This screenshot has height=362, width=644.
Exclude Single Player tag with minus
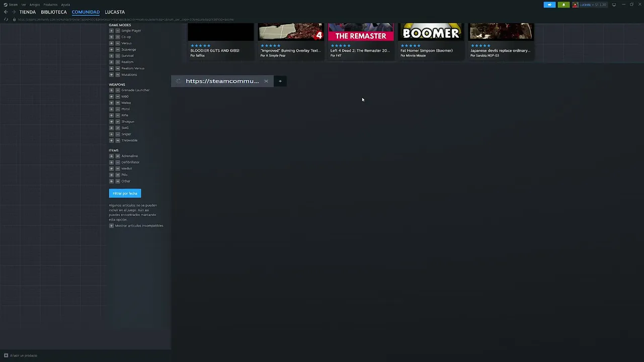click(x=118, y=31)
